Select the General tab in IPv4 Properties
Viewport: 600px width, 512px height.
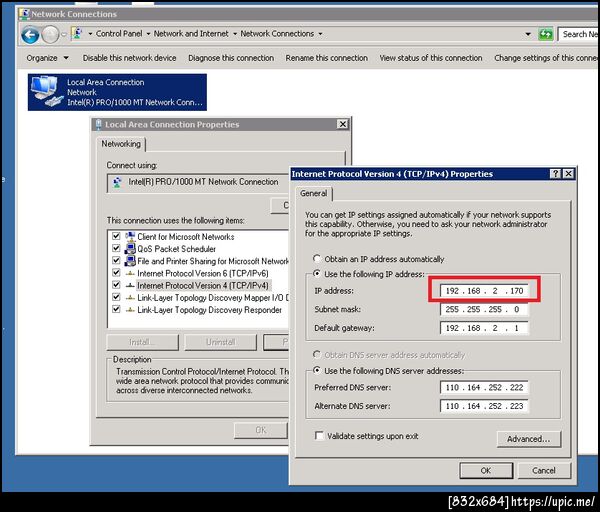coord(313,193)
